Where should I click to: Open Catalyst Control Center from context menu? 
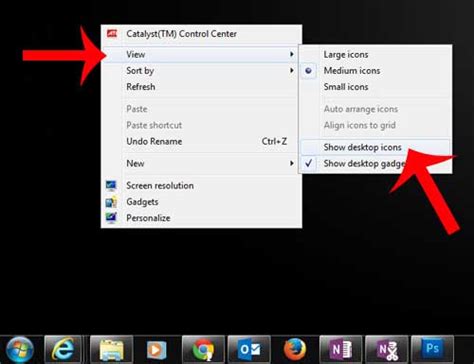point(201,34)
